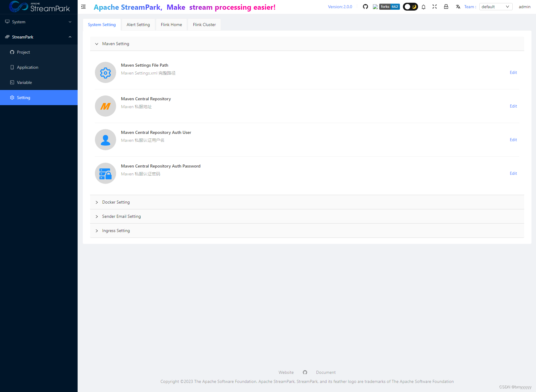Image resolution: width=536 pixels, height=392 pixels.
Task: Lock the screen with the lock icon
Action: 446,7
